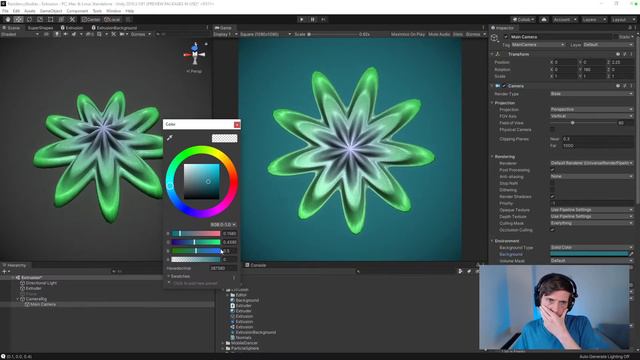Viewport: 640px width, 360px height.
Task: Open the Shaded draw mode dropdown
Action: (20, 34)
